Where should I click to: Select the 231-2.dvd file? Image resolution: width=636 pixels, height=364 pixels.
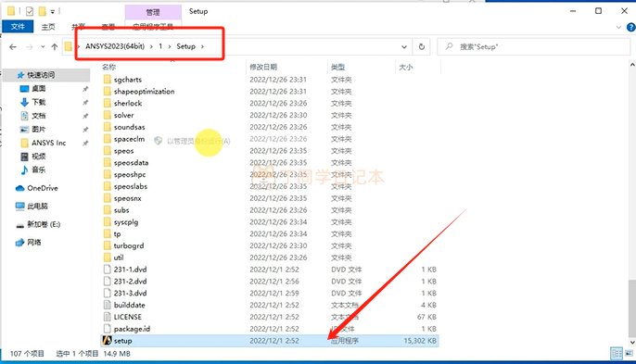tap(130, 282)
